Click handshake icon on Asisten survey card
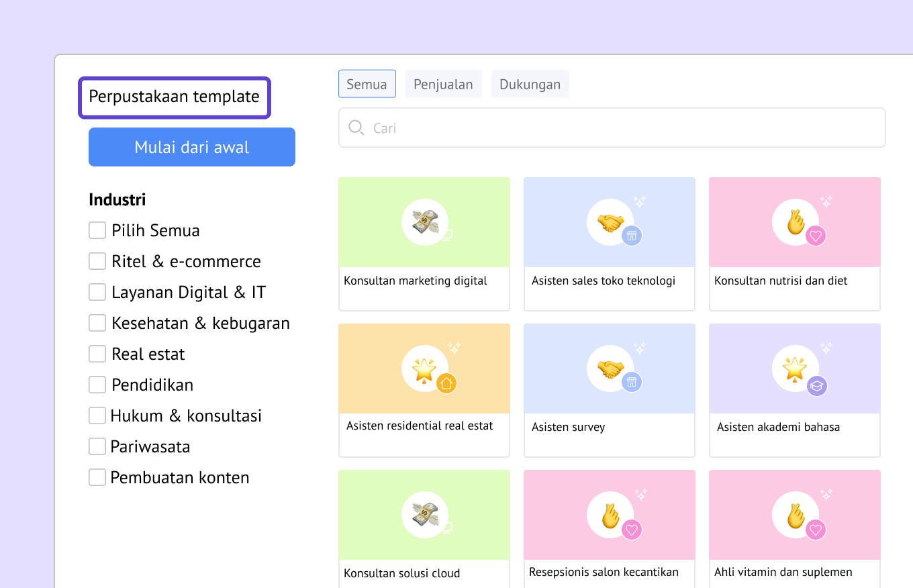Image resolution: width=913 pixels, height=588 pixels. coord(610,369)
